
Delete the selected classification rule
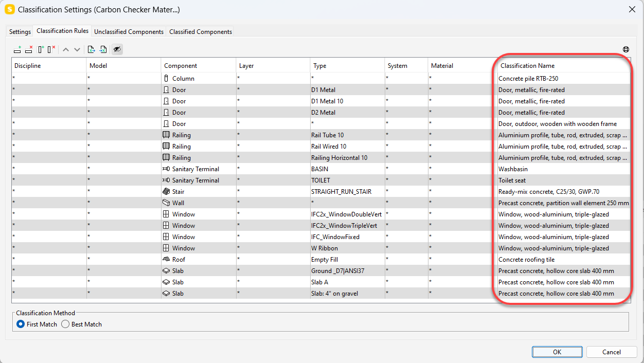29,49
